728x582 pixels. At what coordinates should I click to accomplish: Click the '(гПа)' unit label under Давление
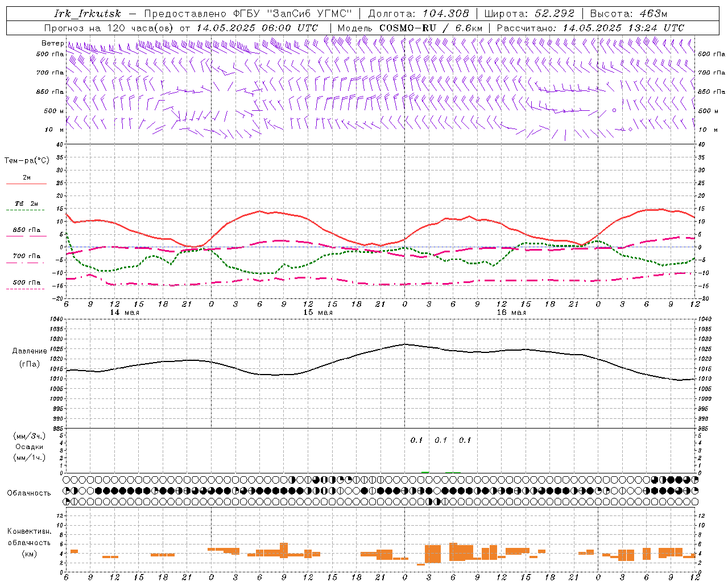tap(30, 364)
